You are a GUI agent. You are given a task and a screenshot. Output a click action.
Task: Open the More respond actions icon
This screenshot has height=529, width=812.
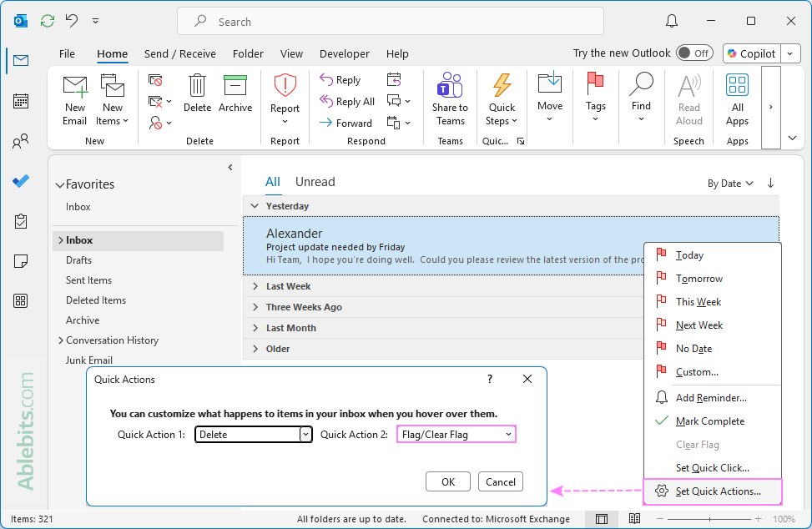coord(399,123)
